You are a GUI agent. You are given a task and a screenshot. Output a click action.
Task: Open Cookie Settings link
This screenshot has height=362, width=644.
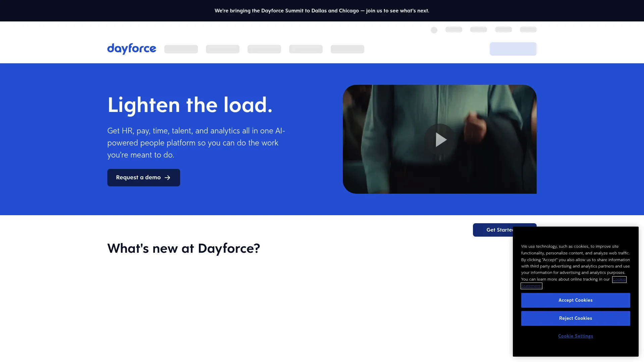coord(576,336)
